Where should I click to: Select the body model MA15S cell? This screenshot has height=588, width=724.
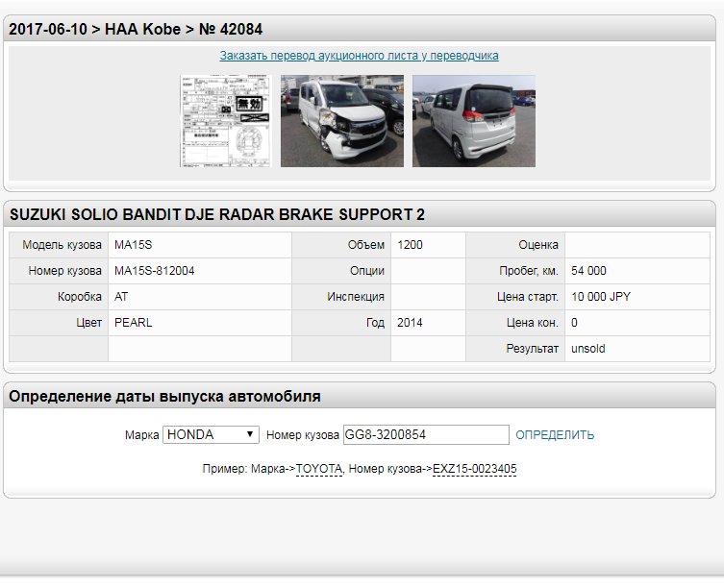click(200, 245)
